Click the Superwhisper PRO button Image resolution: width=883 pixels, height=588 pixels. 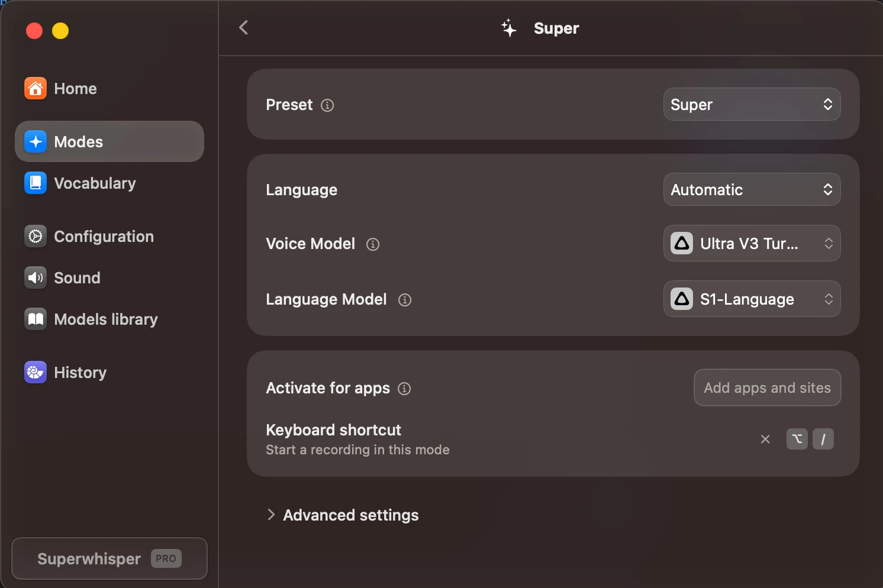tap(109, 558)
